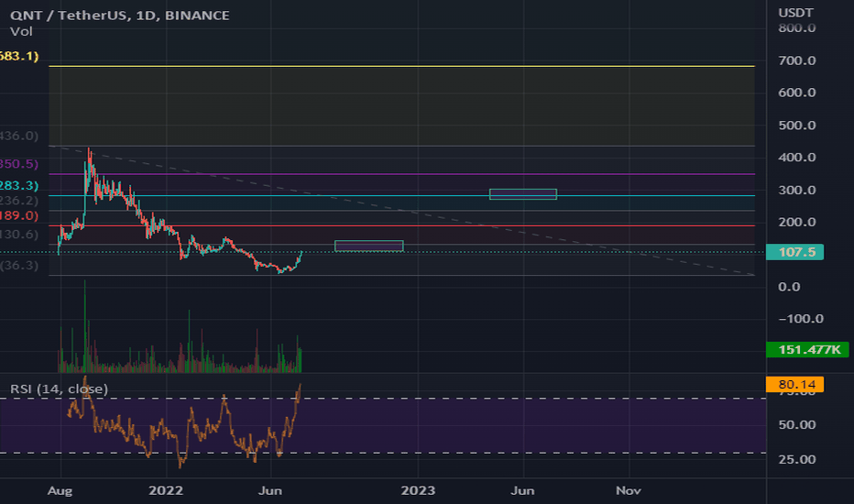Click the Vol indicator label
Viewport: 854px width, 504px height.
[x=21, y=31]
